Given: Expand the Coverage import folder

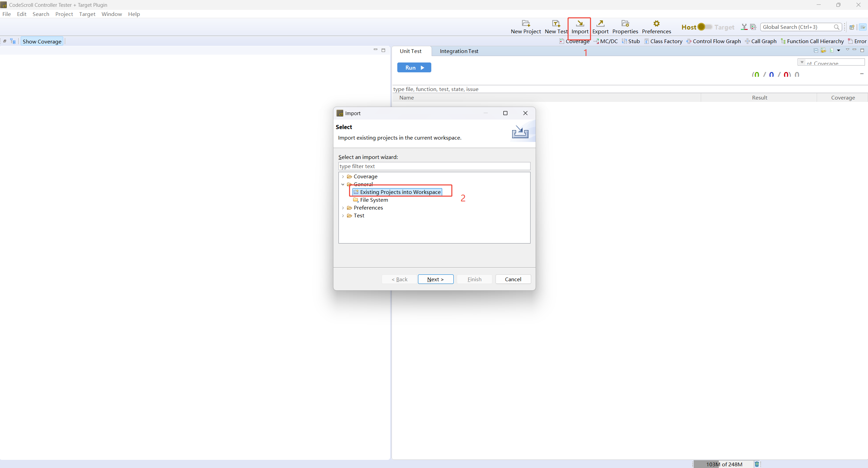Looking at the screenshot, I should tap(343, 177).
